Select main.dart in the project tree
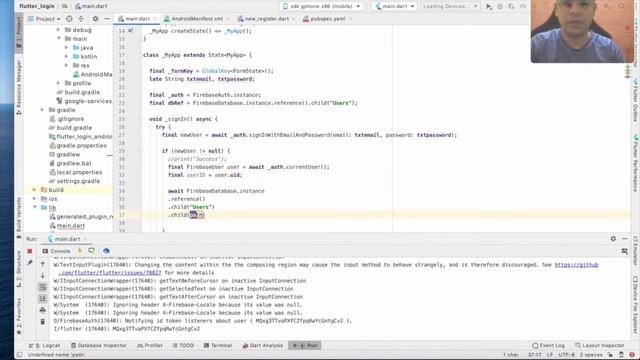Screen dimensions: 640x360 click(x=71, y=226)
